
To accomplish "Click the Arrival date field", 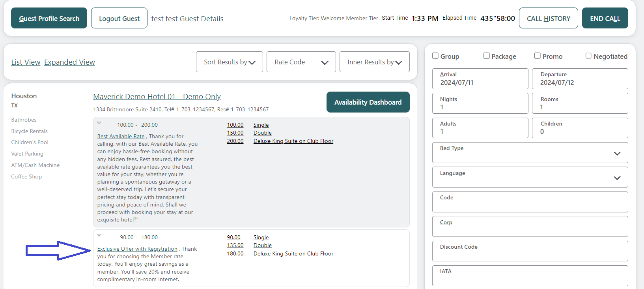I will tap(480, 79).
